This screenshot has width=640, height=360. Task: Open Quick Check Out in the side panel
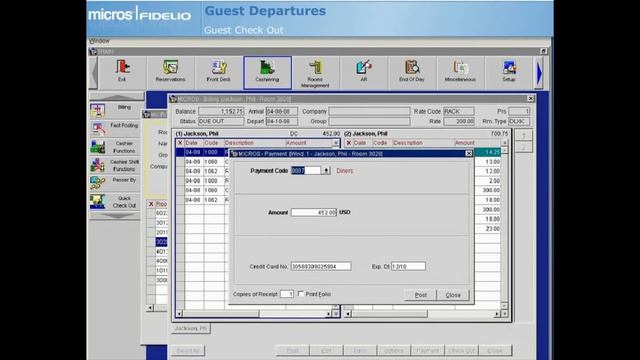115,202
